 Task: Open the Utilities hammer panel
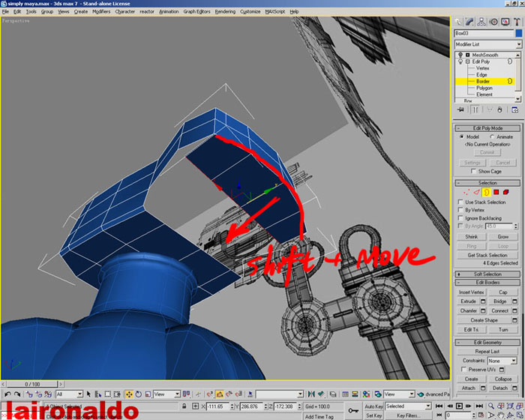point(517,21)
